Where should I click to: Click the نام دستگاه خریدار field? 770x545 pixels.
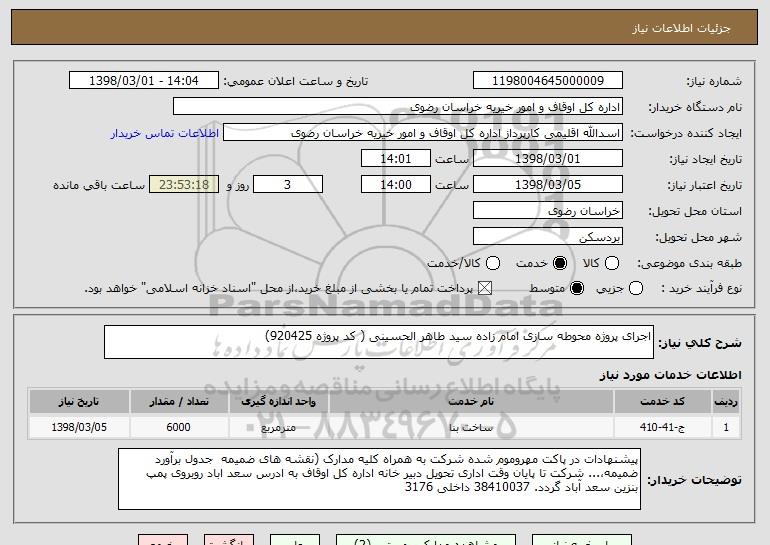pyautogui.click(x=398, y=107)
